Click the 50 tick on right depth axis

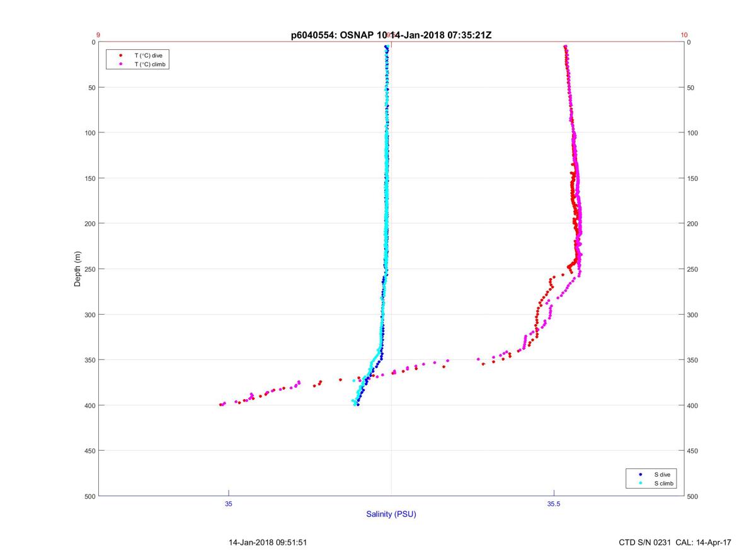pyautogui.click(x=691, y=88)
